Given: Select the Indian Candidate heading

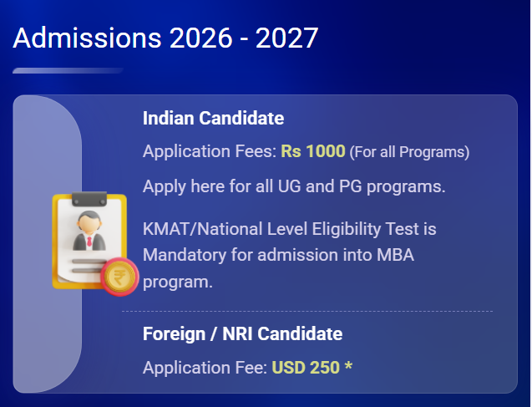Looking at the screenshot, I should 214,118.
